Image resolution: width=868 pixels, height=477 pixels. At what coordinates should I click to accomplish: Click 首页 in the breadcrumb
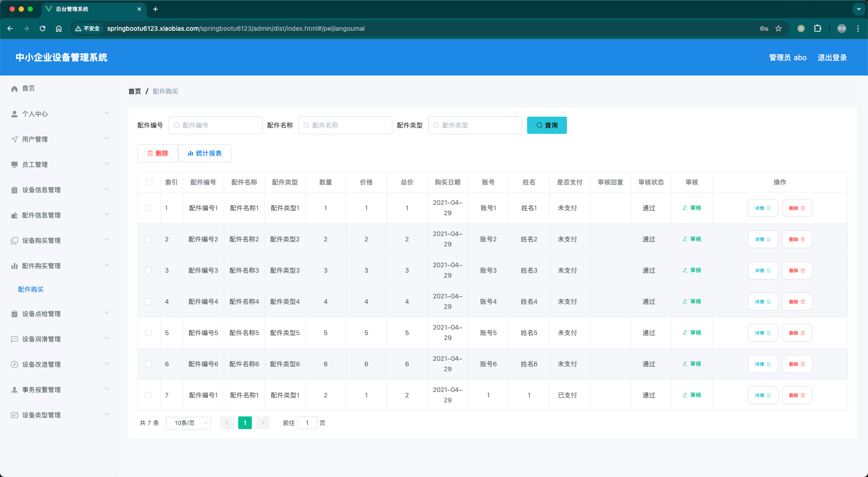coord(135,91)
